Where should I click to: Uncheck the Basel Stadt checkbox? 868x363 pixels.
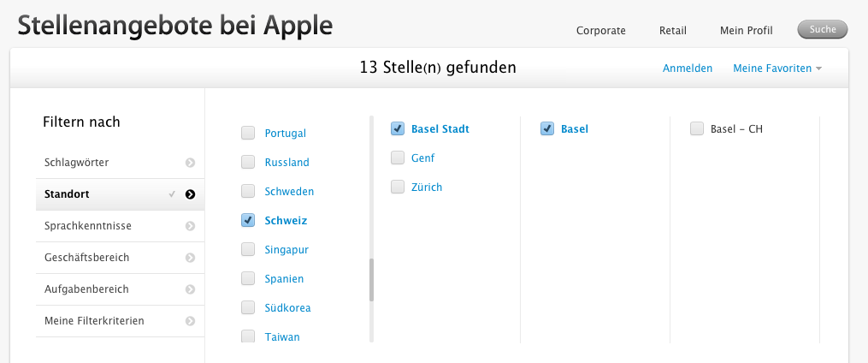coord(398,128)
